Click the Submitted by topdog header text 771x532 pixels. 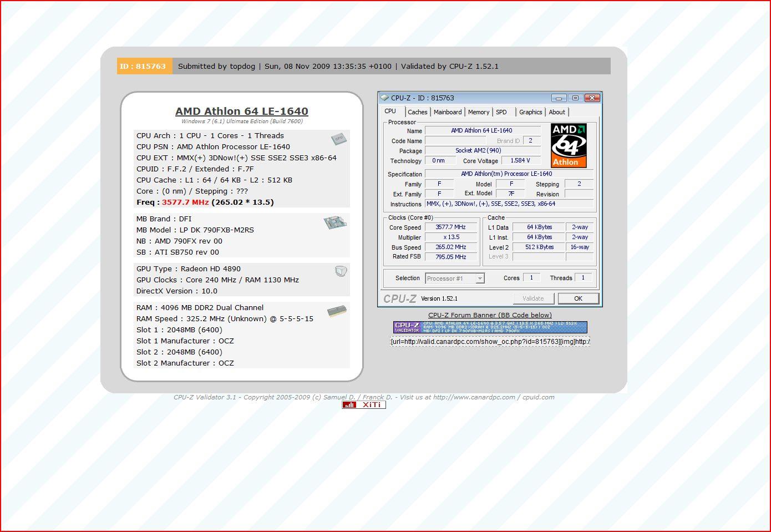coord(217,66)
